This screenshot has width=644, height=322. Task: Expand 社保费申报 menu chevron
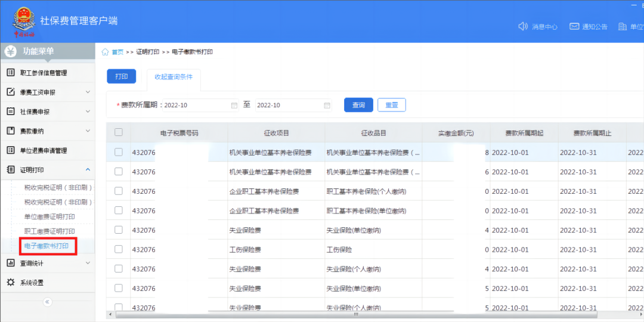pyautogui.click(x=88, y=112)
